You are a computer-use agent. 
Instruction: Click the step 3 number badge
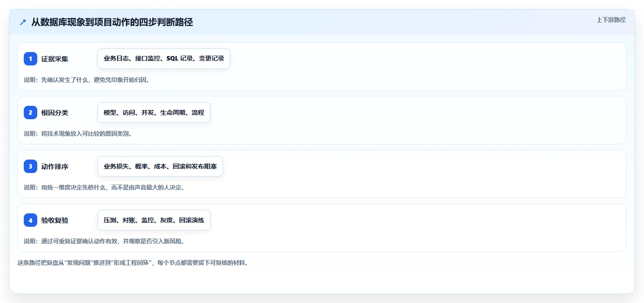point(31,166)
